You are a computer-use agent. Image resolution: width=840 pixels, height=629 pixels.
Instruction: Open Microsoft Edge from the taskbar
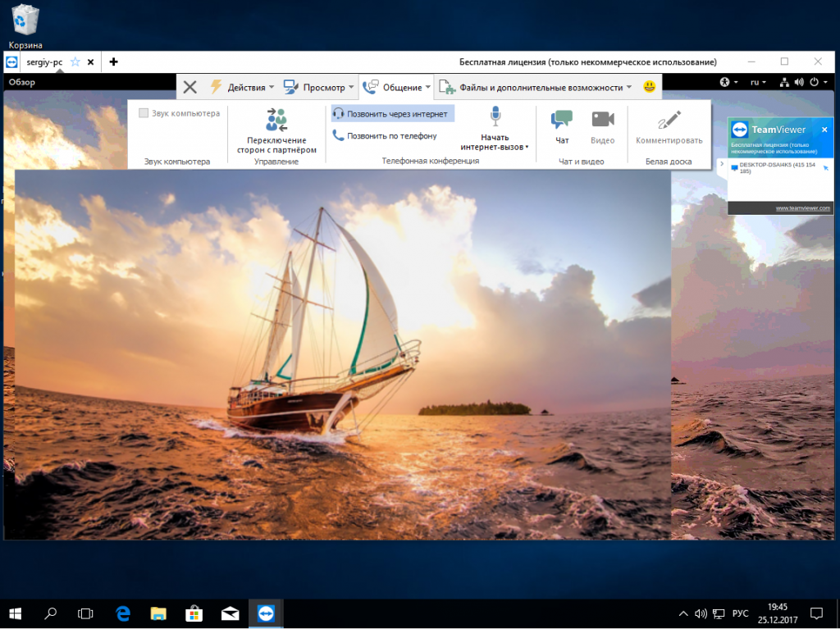point(123,613)
